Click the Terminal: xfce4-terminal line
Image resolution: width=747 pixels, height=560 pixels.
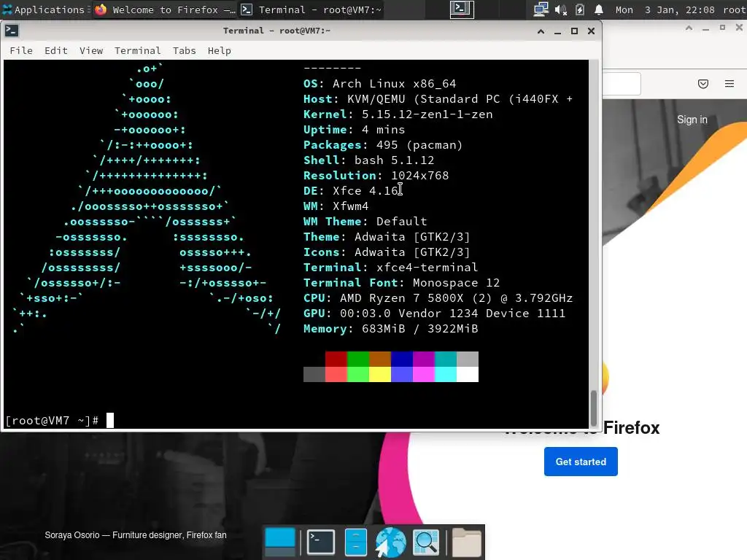coord(391,267)
